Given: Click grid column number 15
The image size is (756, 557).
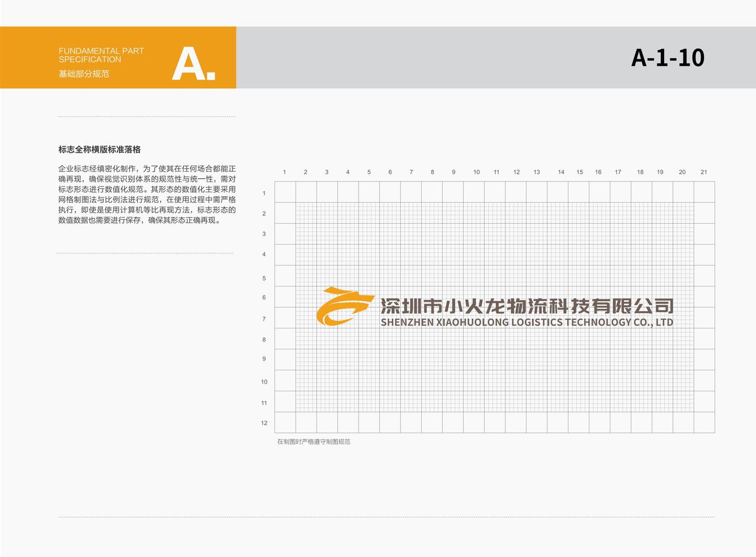Looking at the screenshot, I should click(579, 172).
